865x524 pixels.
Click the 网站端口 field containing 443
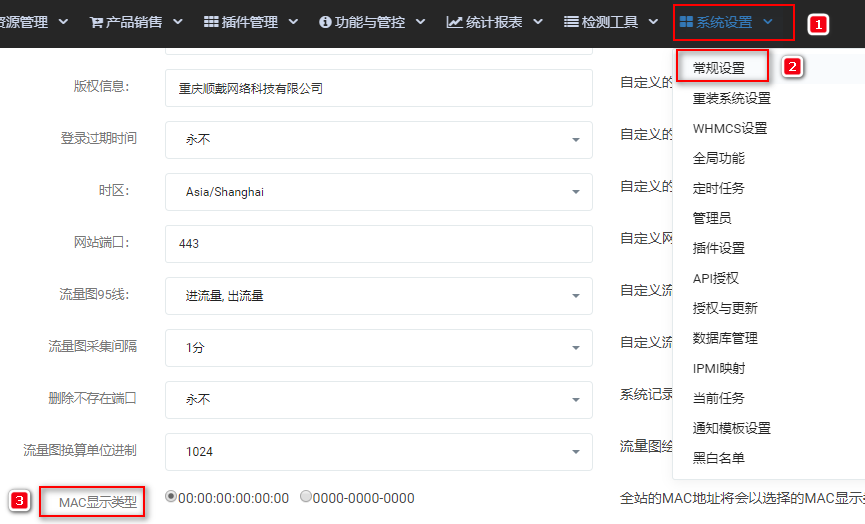378,244
